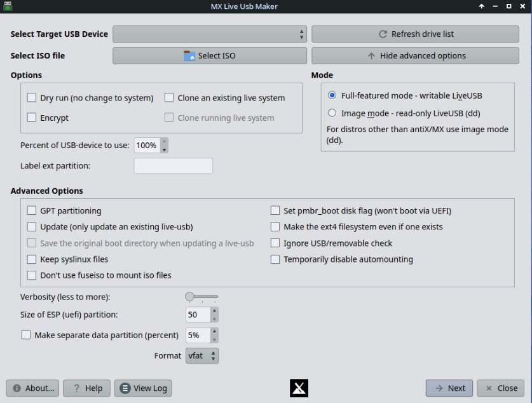Decrease Percent of USB-device to use
532x403 pixels.
[x=164, y=149]
